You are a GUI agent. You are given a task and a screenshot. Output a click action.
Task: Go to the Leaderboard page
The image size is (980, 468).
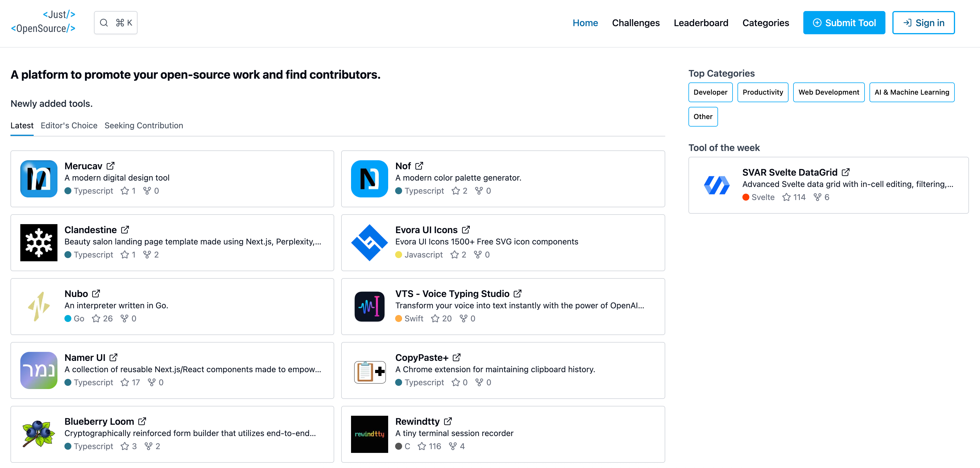[701, 23]
